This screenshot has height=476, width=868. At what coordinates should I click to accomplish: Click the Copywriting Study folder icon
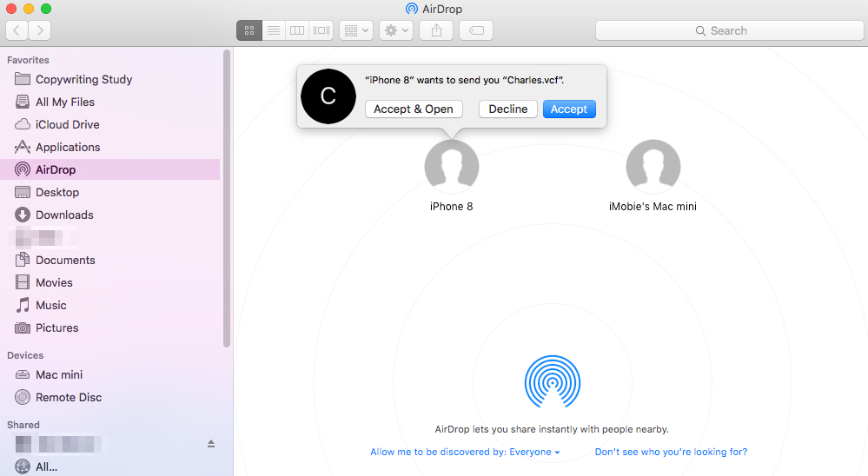22,78
